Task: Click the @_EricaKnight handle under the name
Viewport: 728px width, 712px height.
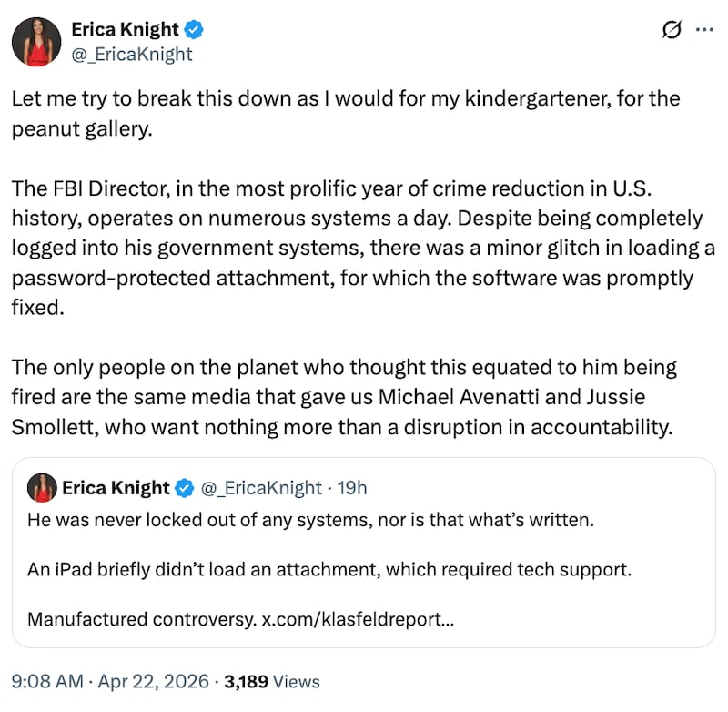Action: [131, 55]
